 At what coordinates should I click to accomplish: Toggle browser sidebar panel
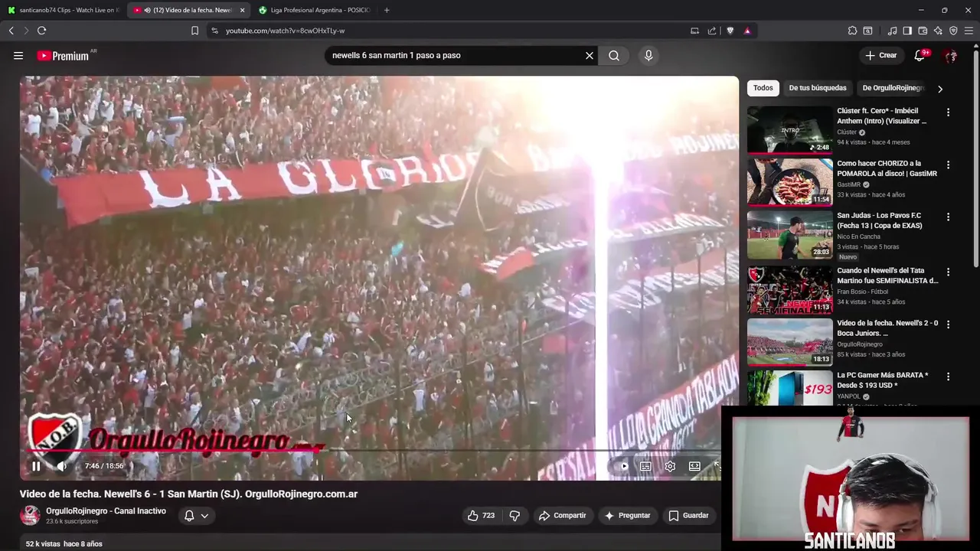tap(907, 31)
